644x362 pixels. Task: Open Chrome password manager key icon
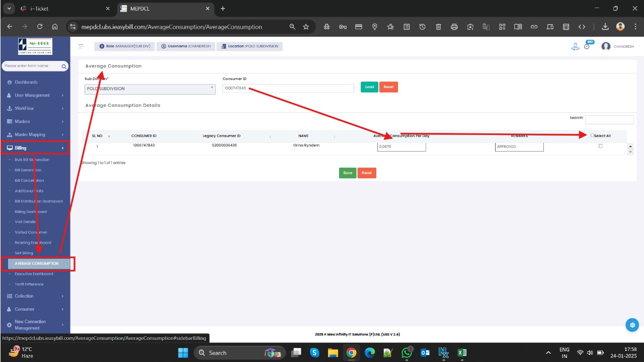pos(343,27)
